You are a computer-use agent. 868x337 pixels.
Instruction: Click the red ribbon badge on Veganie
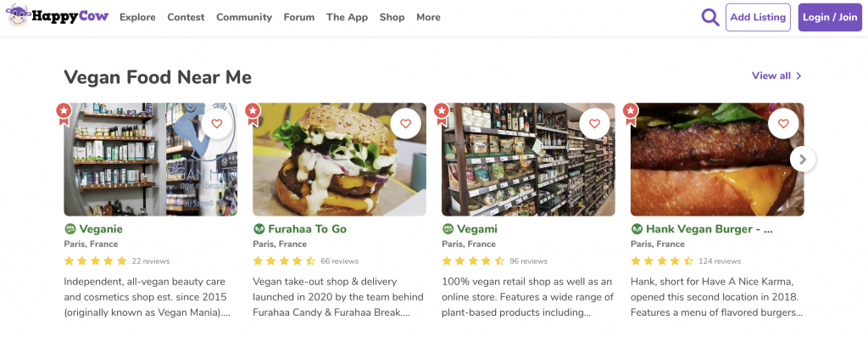point(64,113)
